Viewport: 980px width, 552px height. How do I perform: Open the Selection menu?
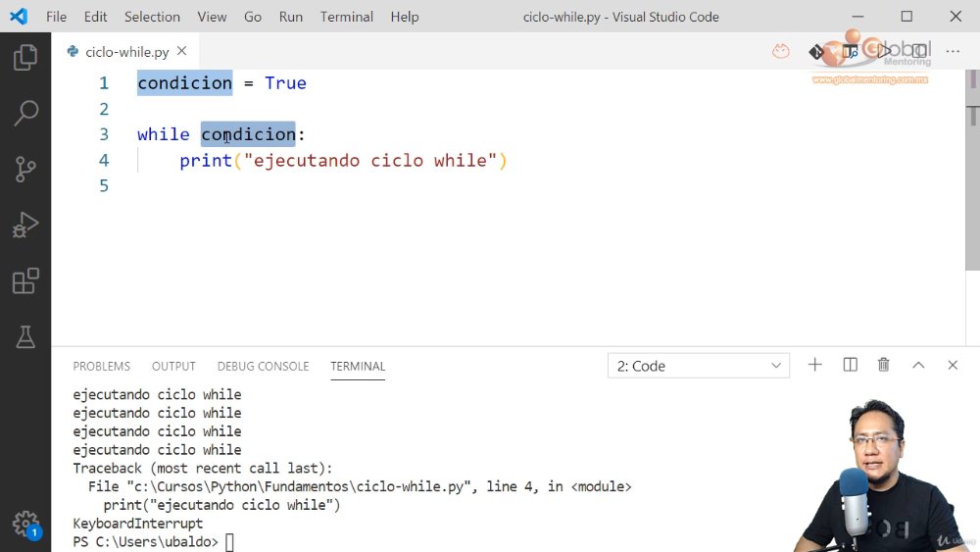pos(152,17)
